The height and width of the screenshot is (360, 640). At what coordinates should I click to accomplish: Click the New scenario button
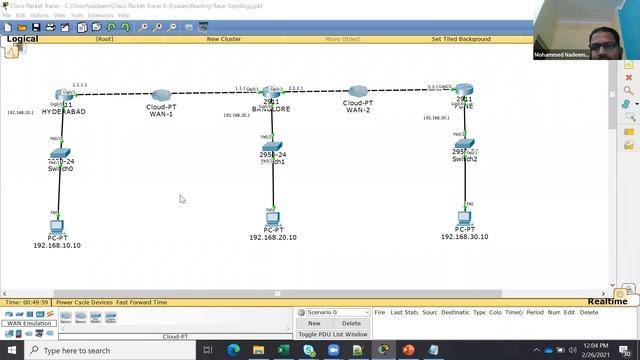[314, 323]
